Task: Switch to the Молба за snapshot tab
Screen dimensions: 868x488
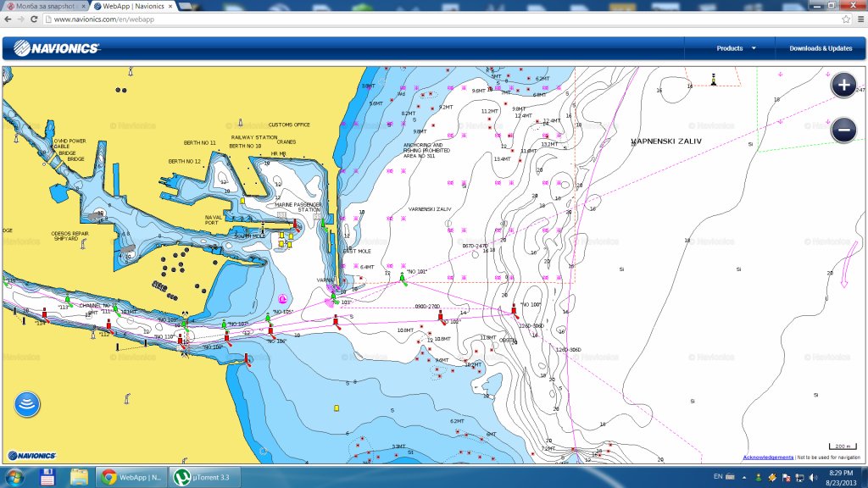Action: pyautogui.click(x=44, y=6)
